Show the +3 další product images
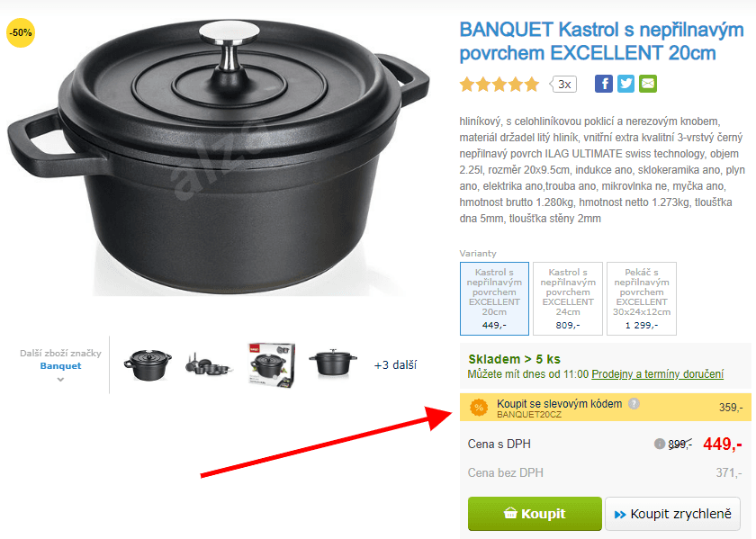 (x=395, y=365)
